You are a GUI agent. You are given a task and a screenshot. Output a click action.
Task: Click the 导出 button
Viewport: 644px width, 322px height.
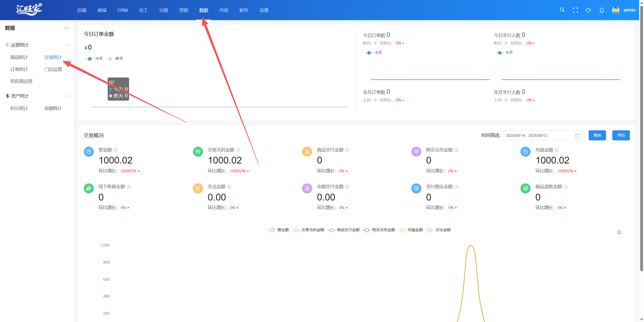point(621,135)
